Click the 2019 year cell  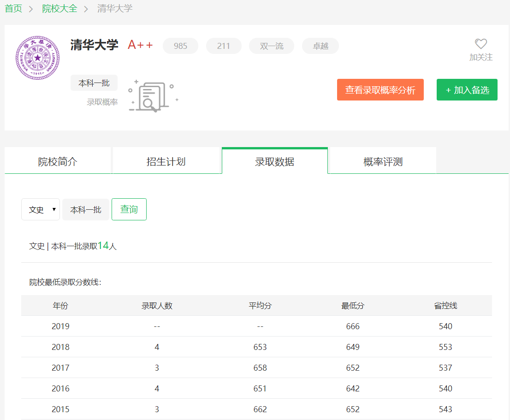(60, 326)
